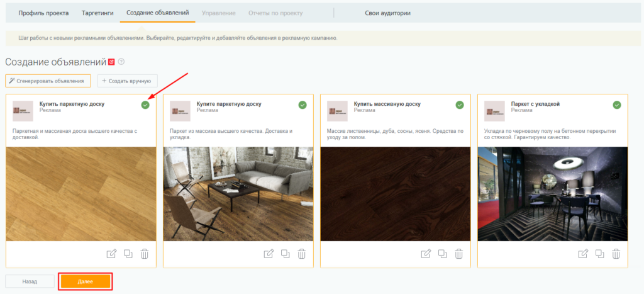This screenshot has height=294, width=644.
Task: Click 'Сгенерировать объявления' button
Action: pyautogui.click(x=48, y=81)
